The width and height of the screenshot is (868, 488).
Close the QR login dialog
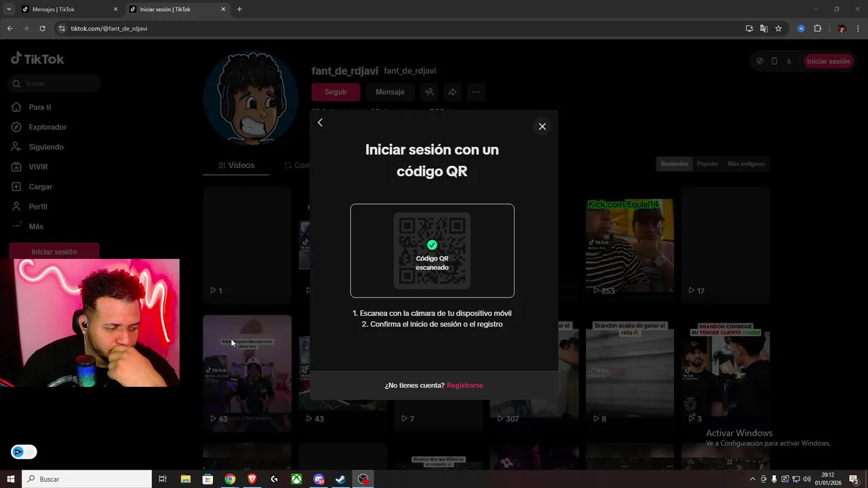pos(542,126)
